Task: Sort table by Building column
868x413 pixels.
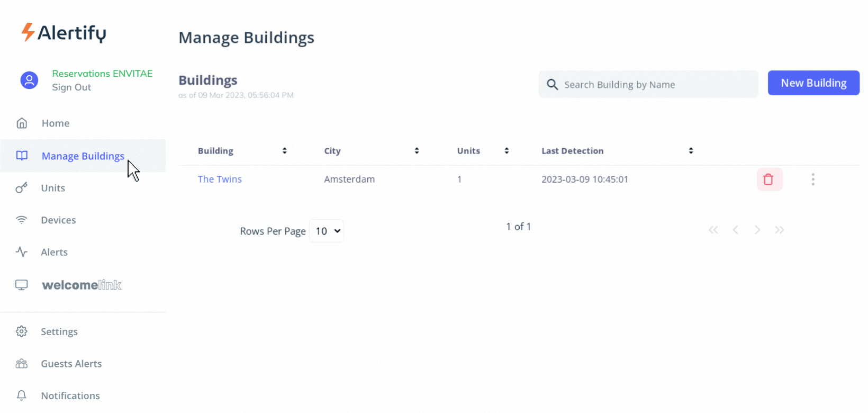Action: [284, 151]
